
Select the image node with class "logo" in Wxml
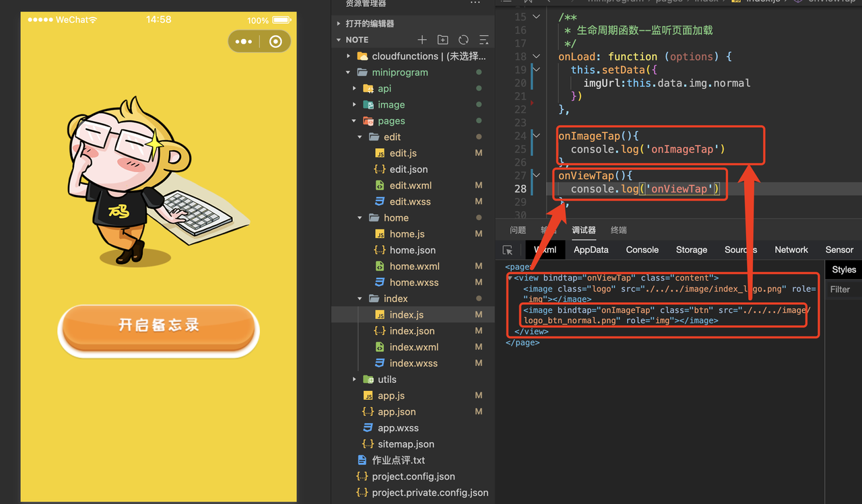click(x=669, y=293)
